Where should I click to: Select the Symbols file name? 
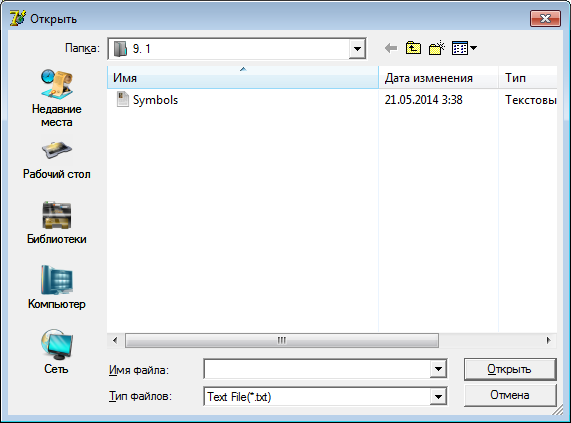(155, 100)
